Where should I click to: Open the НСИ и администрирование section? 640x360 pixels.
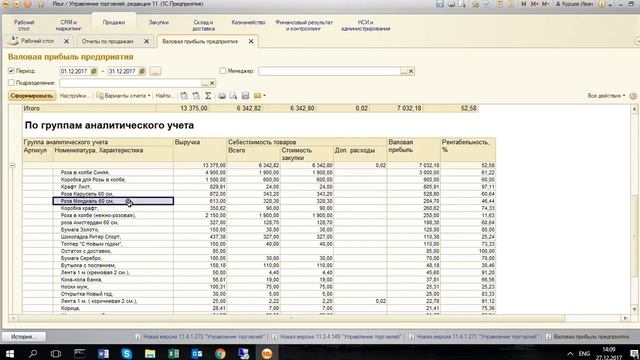pyautogui.click(x=366, y=25)
